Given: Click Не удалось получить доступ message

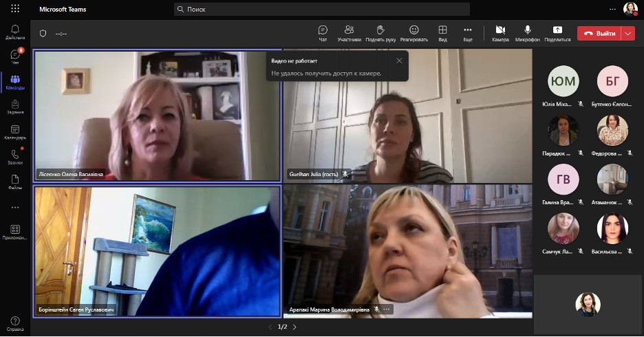Looking at the screenshot, I should 326,74.
